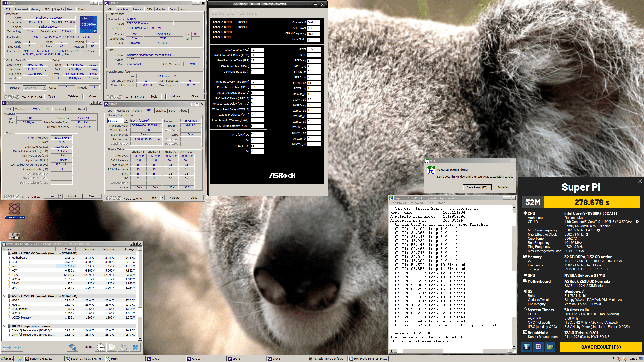Launch CPU-Z icon in BenchMate panel

coord(538,347)
